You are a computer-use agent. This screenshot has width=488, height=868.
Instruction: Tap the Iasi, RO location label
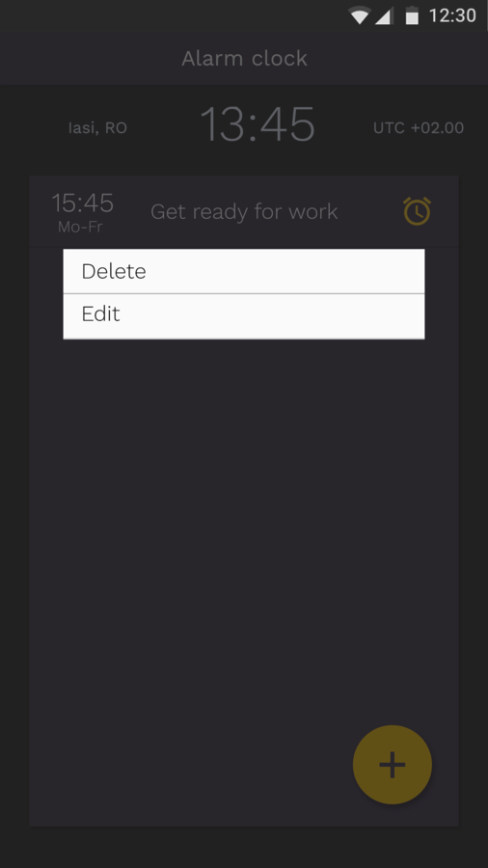point(97,128)
